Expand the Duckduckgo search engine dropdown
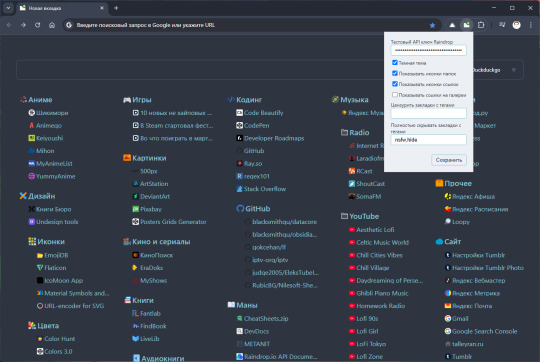Viewport: 540px width, 362px height. pos(513,70)
